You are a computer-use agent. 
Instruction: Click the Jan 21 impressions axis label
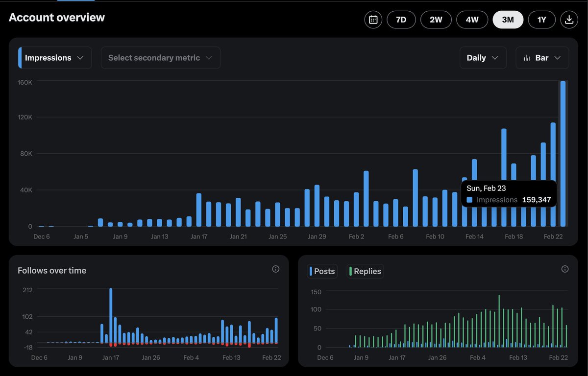click(x=238, y=236)
